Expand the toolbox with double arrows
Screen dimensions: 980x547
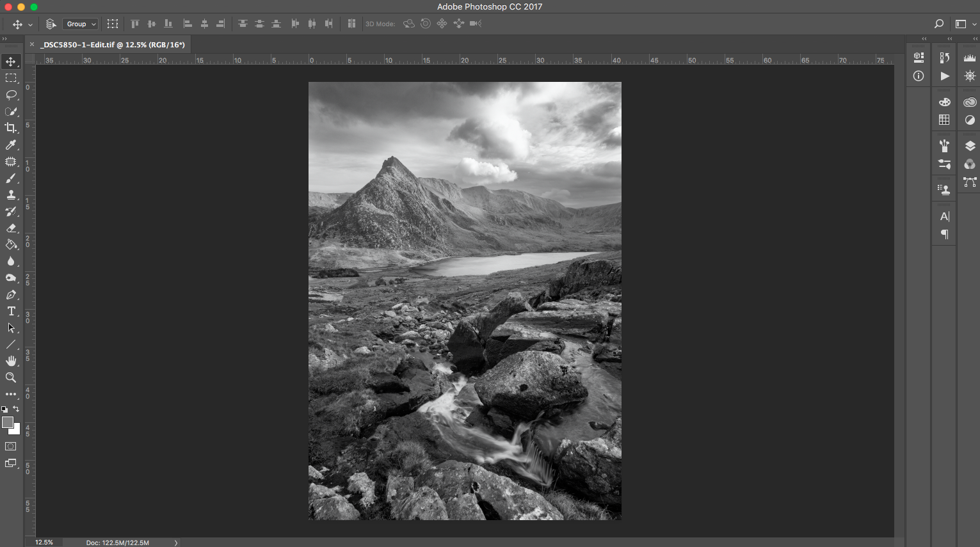pyautogui.click(x=4, y=39)
